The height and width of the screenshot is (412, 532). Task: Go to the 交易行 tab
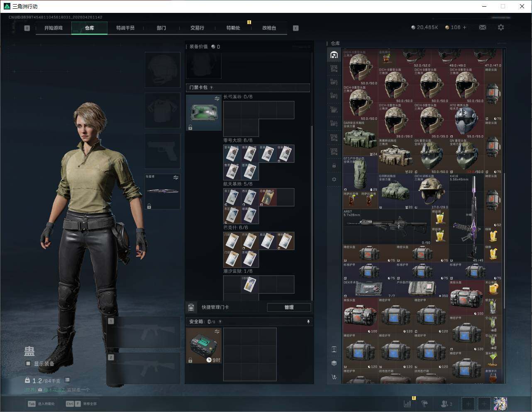tap(197, 28)
